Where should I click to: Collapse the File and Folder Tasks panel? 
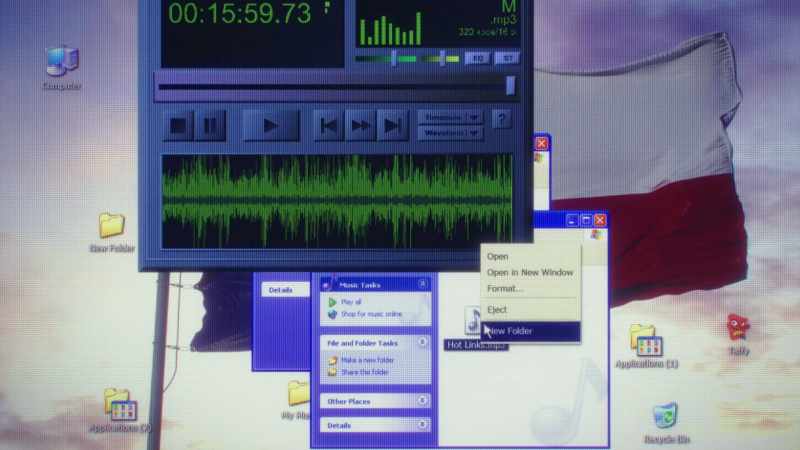(422, 342)
